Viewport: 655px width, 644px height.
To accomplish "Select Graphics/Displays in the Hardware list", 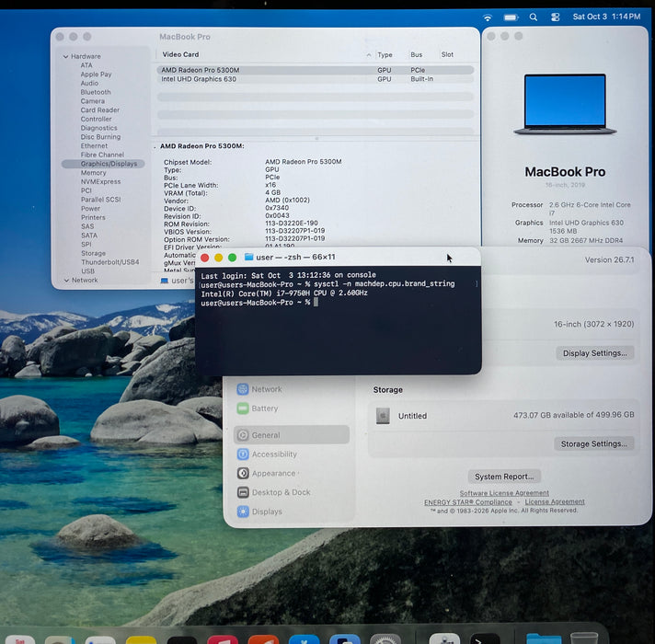I will pos(103,164).
